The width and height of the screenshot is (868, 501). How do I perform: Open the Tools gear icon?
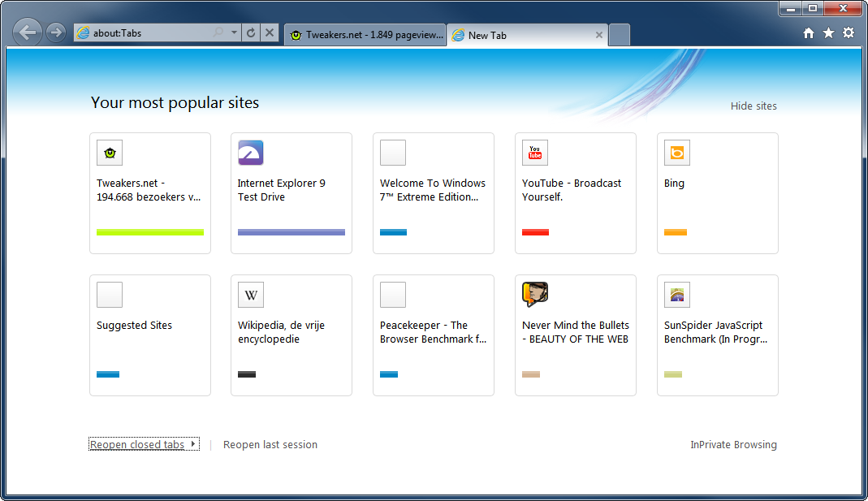pos(849,33)
